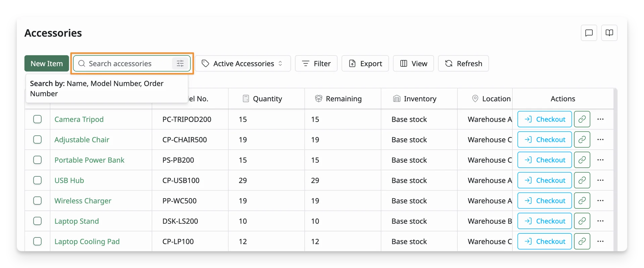Select the USB Hub checkbox
This screenshot has width=644, height=268.
pos(38,180)
